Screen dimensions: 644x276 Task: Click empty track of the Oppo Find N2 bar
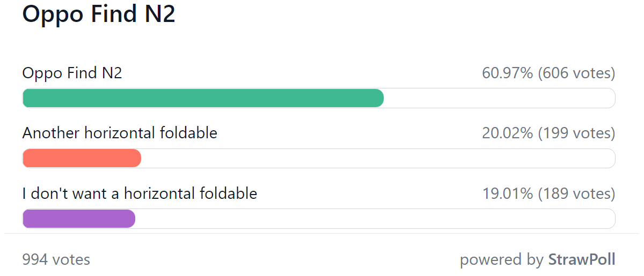499,98
